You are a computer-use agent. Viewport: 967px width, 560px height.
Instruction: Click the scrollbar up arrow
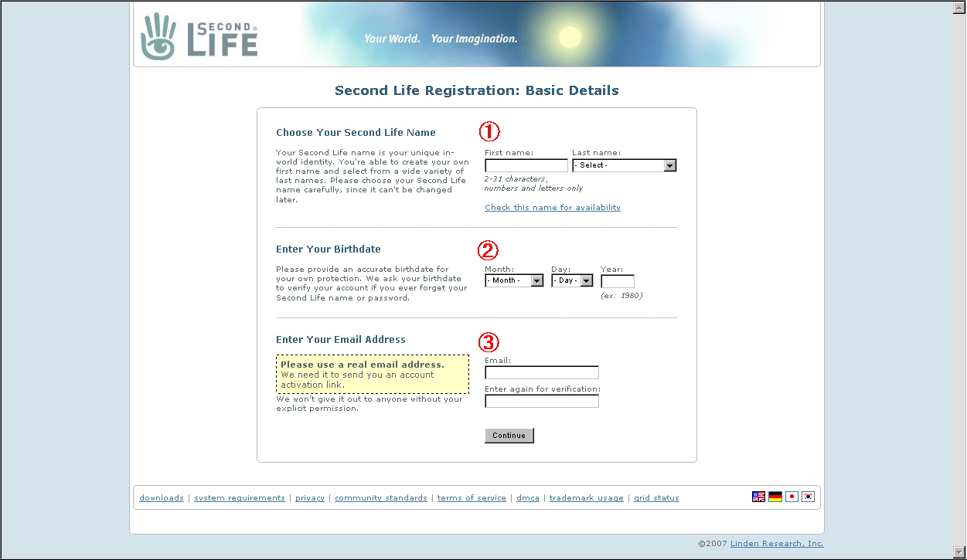[x=960, y=7]
